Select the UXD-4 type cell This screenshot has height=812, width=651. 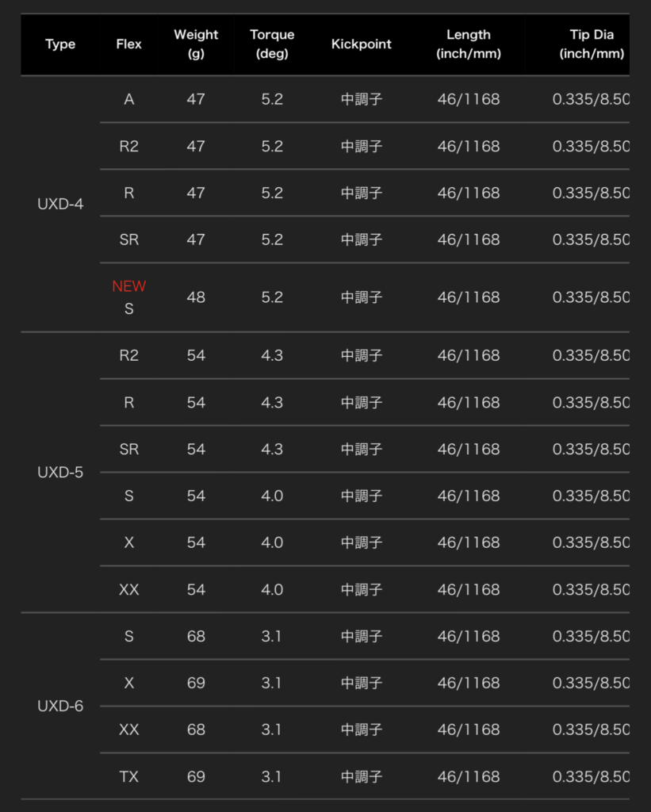coord(60,204)
